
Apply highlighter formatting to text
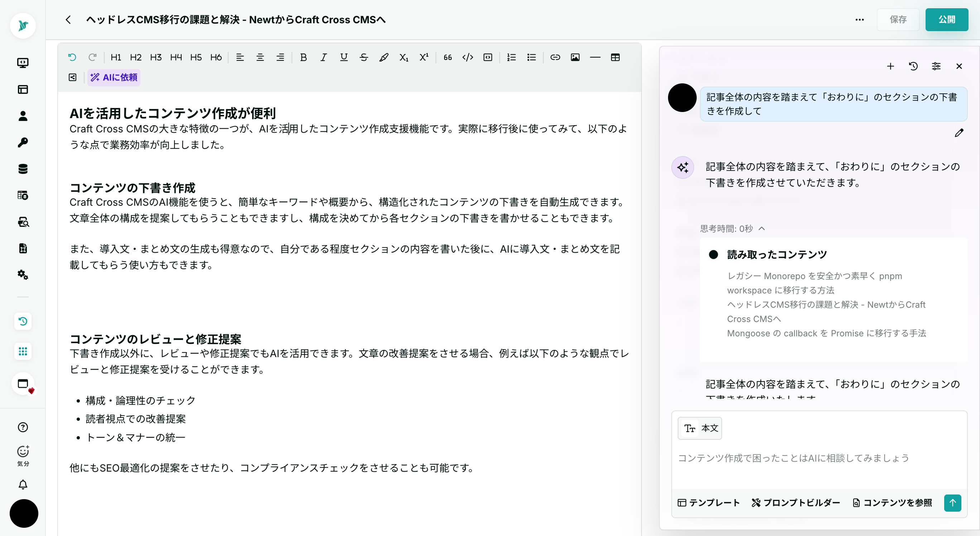click(x=384, y=57)
